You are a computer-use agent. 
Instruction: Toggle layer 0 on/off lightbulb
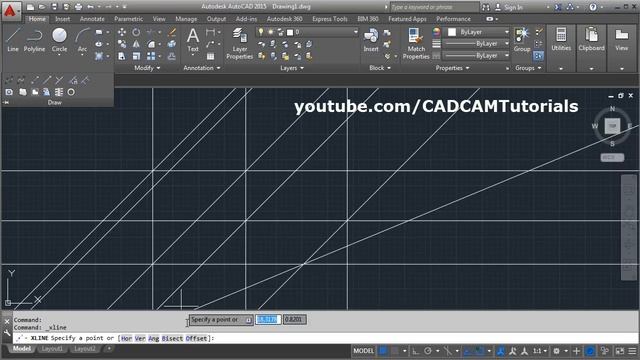(261, 32)
